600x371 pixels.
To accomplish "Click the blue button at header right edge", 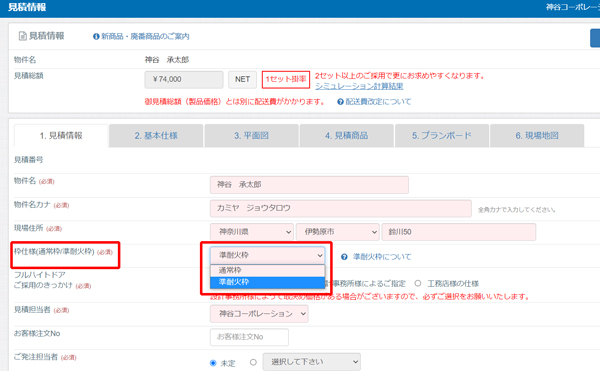I will tap(595, 38).
